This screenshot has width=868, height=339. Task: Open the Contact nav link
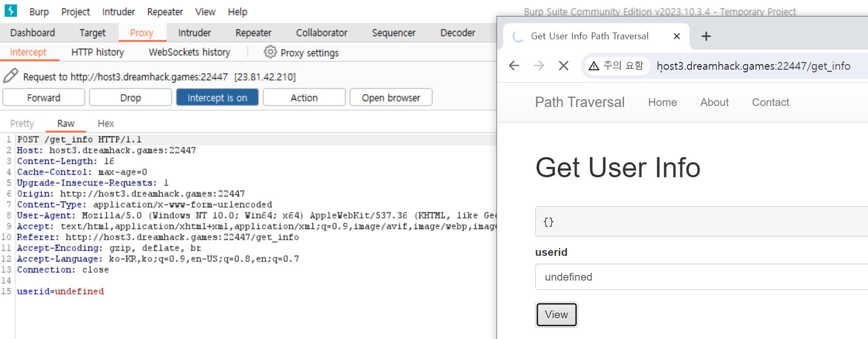pyautogui.click(x=770, y=102)
